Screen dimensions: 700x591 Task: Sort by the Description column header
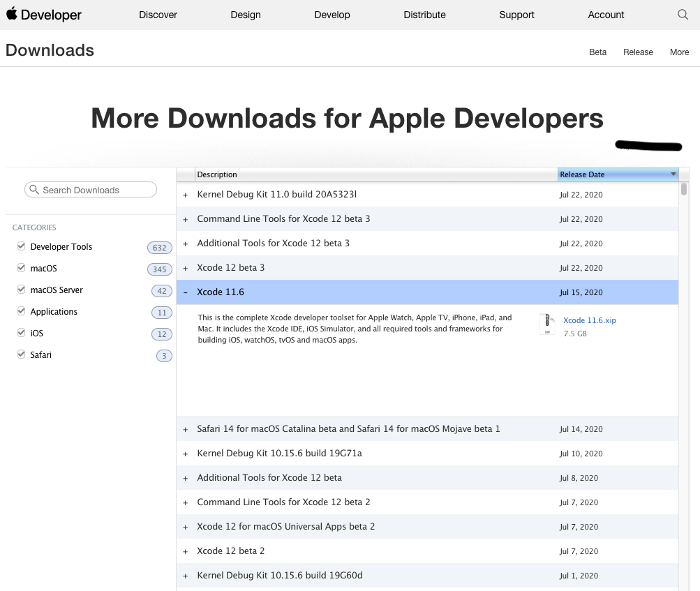coord(376,174)
